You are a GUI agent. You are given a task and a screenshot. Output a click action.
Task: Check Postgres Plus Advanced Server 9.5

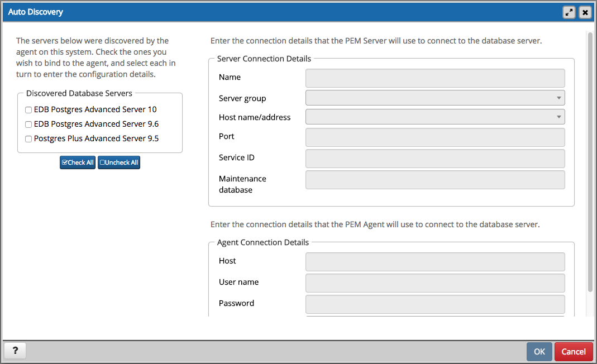[x=28, y=139]
